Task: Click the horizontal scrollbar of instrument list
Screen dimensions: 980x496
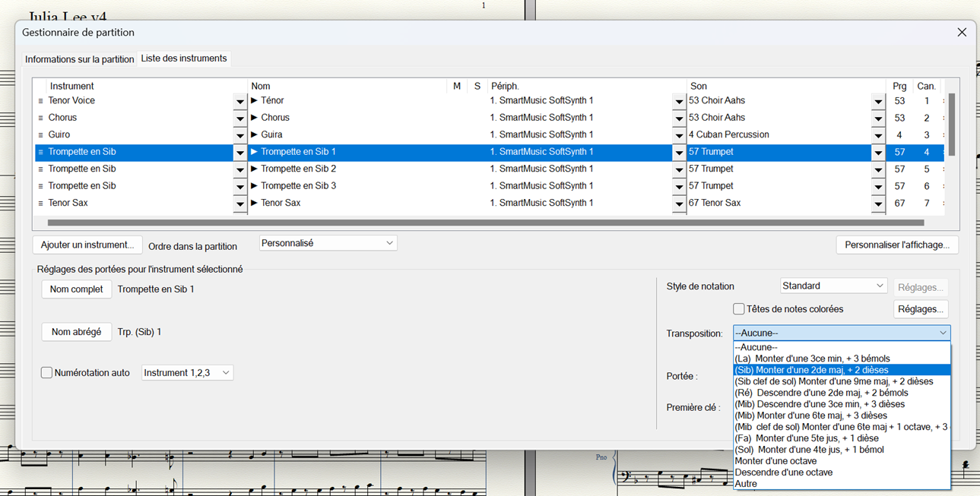Action: [x=485, y=223]
